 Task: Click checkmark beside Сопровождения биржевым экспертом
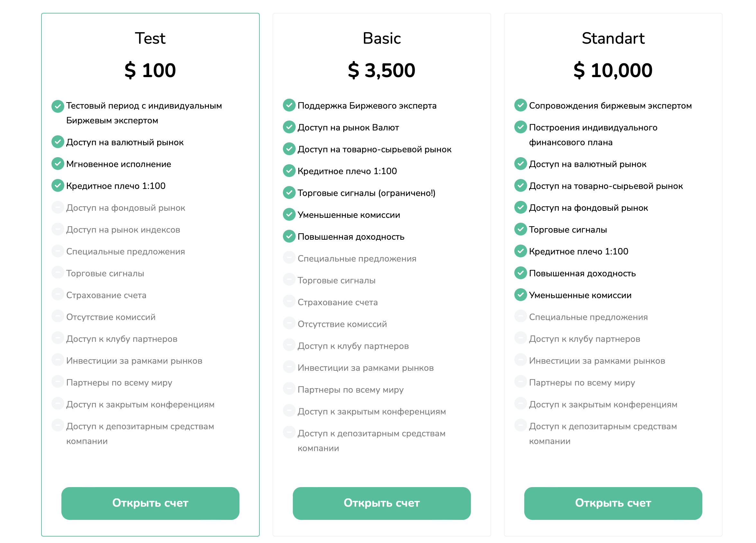[520, 105]
